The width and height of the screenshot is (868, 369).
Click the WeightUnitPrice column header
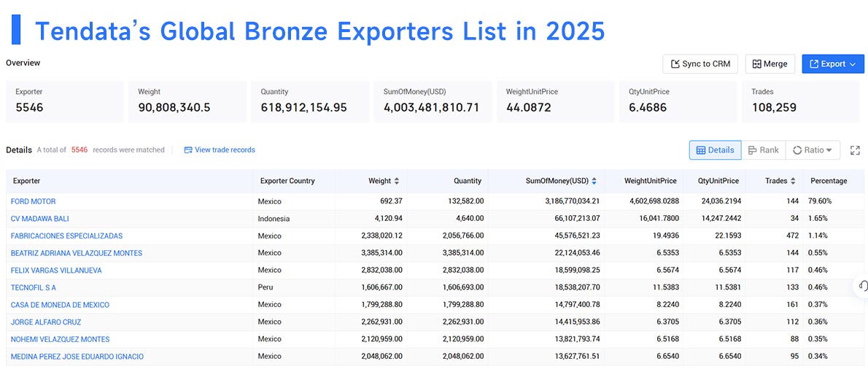pyautogui.click(x=650, y=181)
